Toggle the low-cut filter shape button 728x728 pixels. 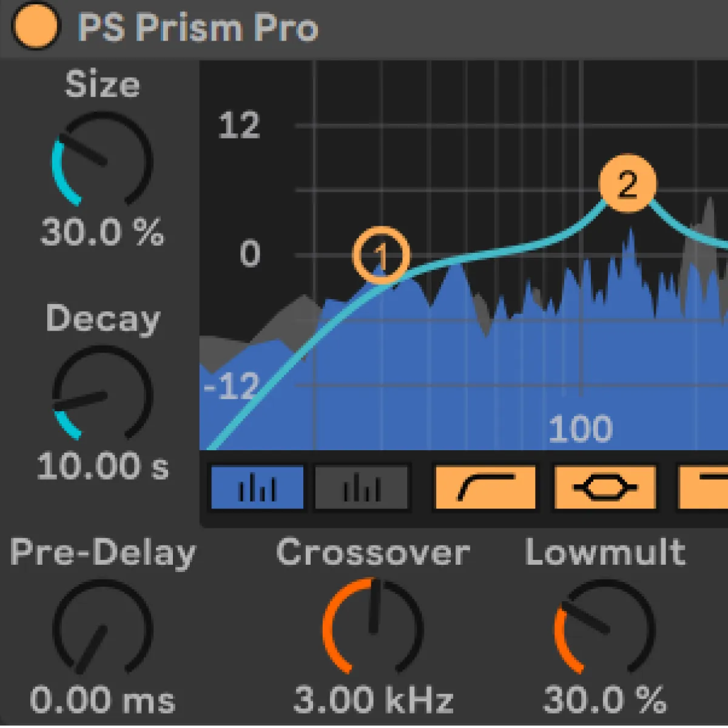coord(485,488)
